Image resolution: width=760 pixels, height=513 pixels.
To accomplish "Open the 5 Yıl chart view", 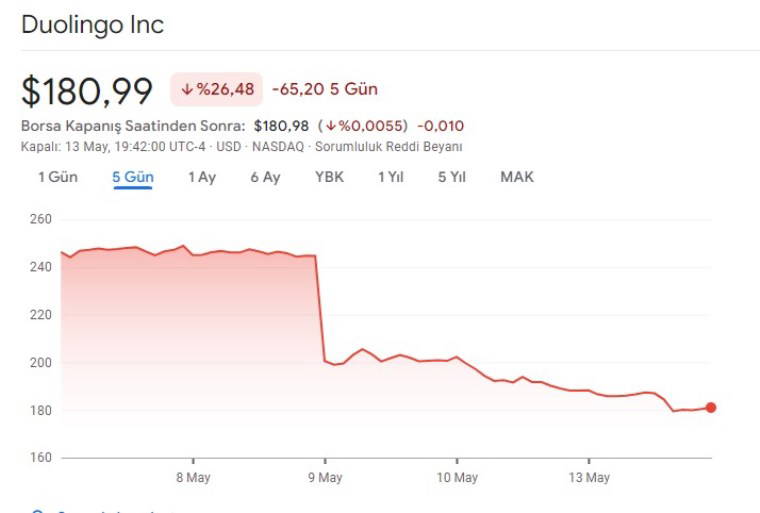I will point(452,177).
